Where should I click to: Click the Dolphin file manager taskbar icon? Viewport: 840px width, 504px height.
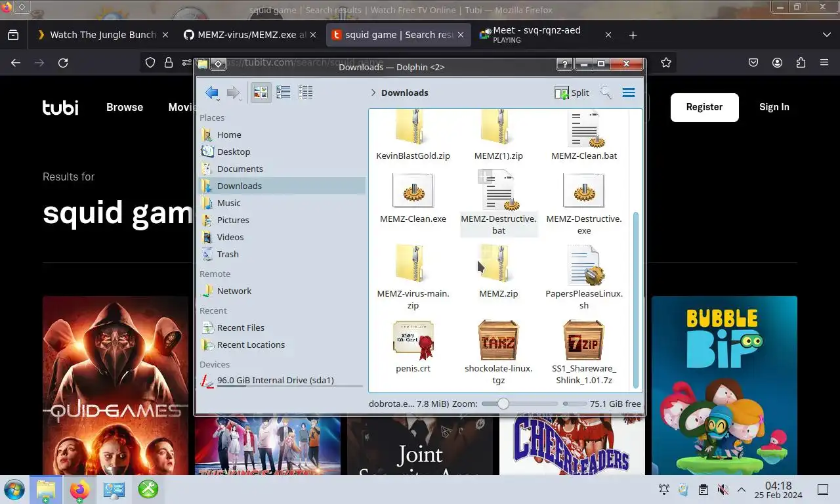pyautogui.click(x=46, y=490)
